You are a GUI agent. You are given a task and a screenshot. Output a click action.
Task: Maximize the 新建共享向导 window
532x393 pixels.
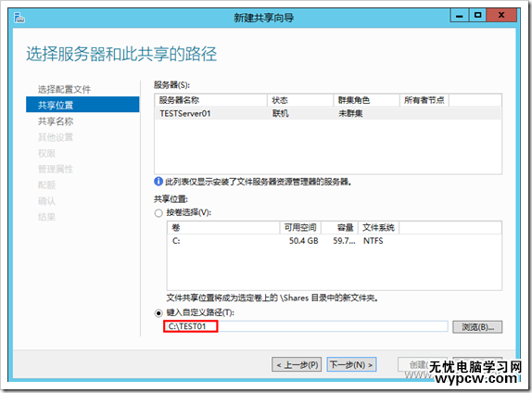tap(477, 15)
